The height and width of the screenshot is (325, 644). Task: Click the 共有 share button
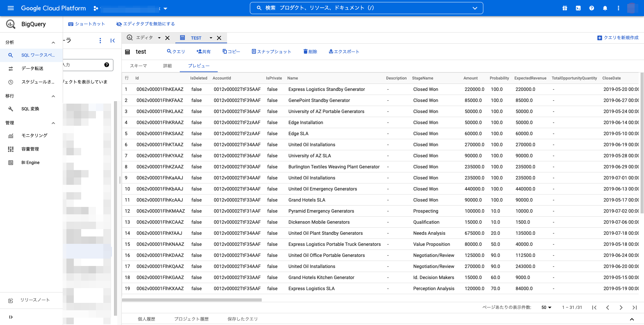204,52
